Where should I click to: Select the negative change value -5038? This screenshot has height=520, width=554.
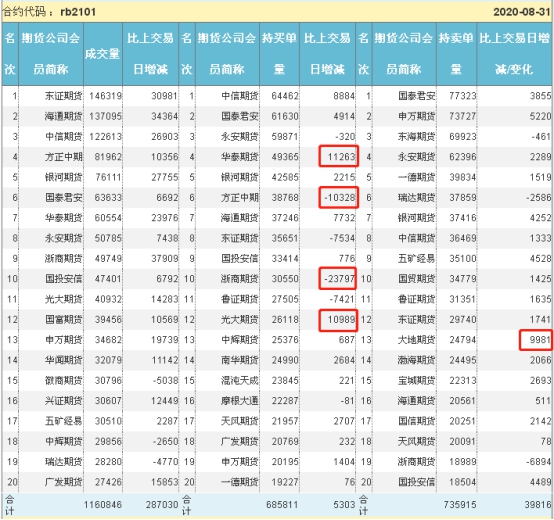click(165, 380)
